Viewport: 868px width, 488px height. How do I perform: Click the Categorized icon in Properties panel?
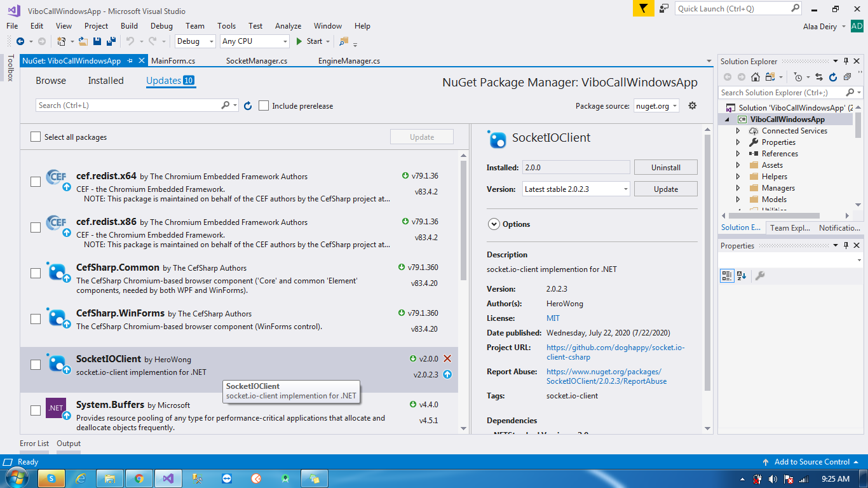click(x=727, y=276)
